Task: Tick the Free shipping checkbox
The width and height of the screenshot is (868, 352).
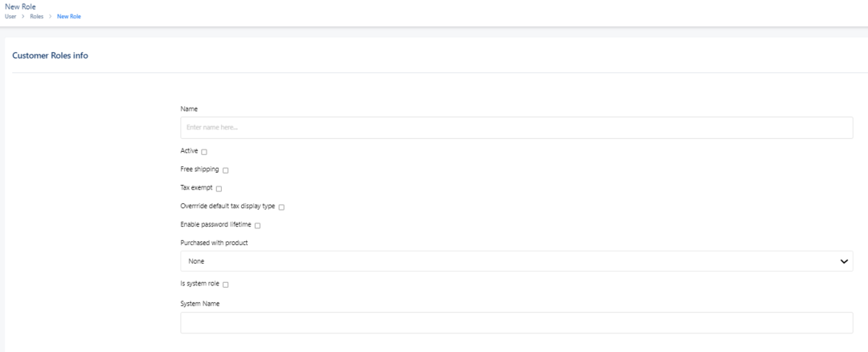Action: [x=226, y=170]
